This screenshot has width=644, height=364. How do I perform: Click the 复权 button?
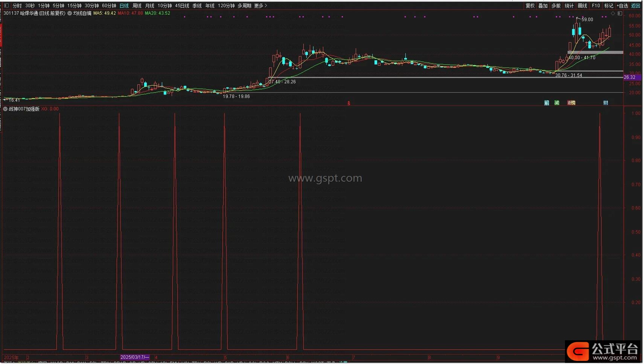[x=530, y=6]
